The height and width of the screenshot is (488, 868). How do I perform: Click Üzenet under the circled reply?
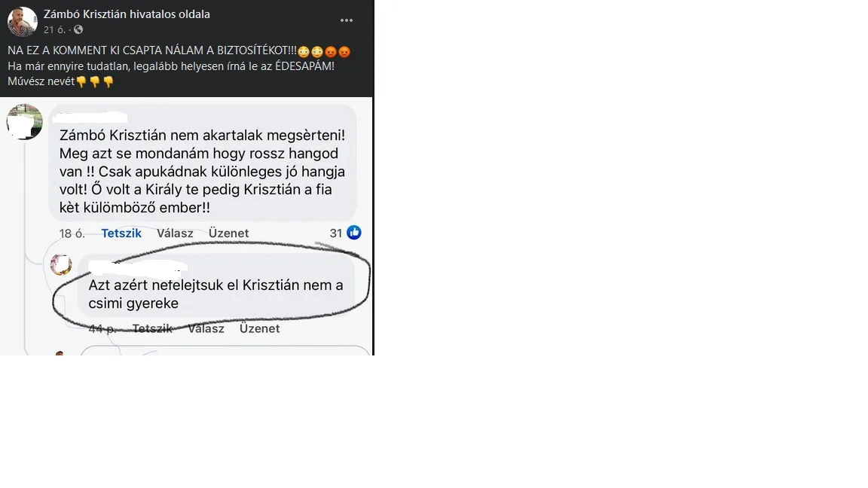260,328
